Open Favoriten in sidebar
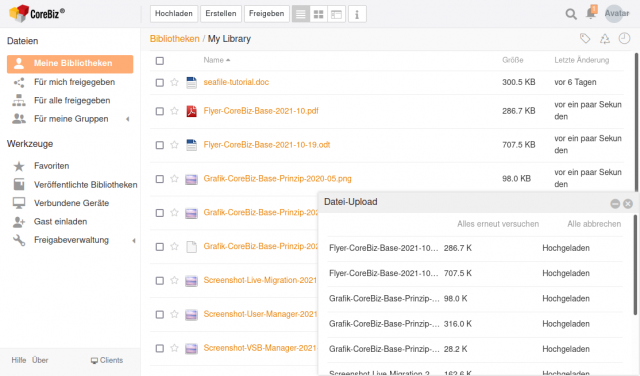The image size is (640, 376). [51, 166]
